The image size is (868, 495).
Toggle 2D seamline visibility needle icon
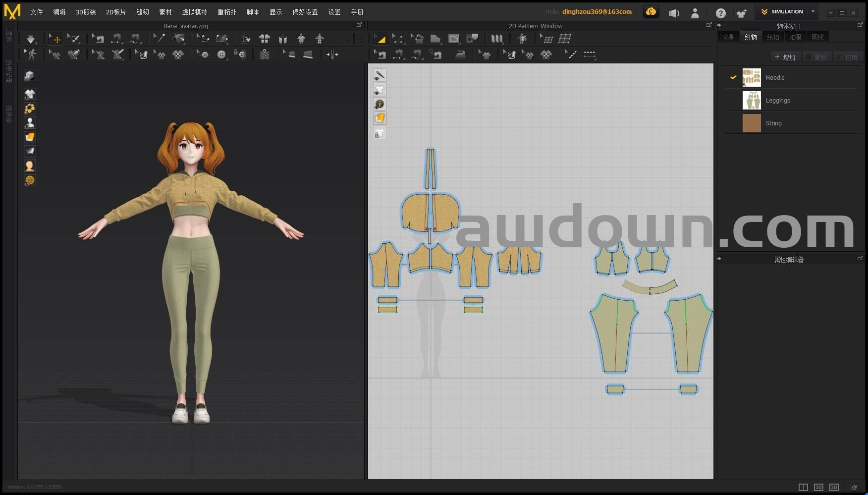coord(380,75)
